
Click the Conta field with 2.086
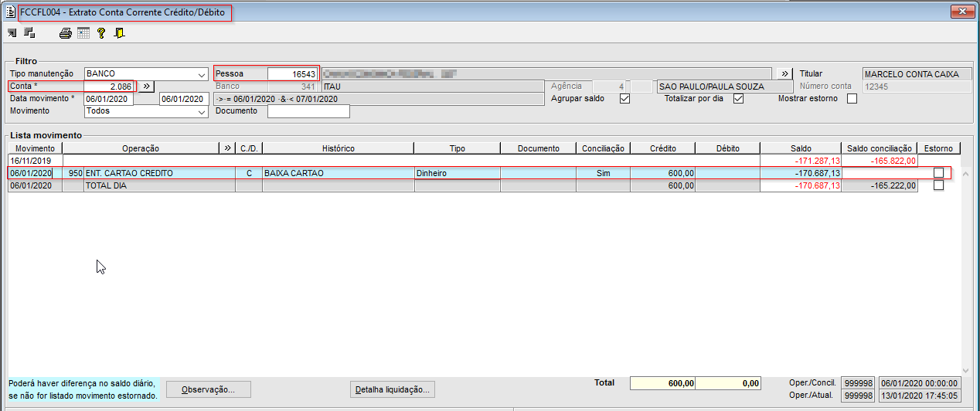pos(110,87)
